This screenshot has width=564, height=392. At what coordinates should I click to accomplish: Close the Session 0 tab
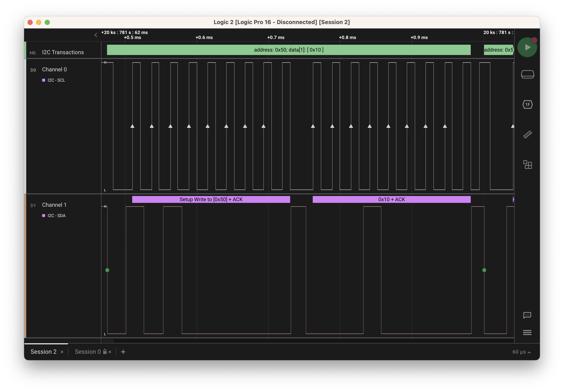[x=110, y=352]
